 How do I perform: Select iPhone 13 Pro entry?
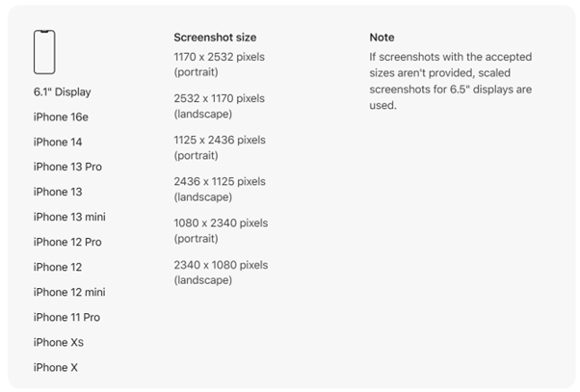[67, 167]
